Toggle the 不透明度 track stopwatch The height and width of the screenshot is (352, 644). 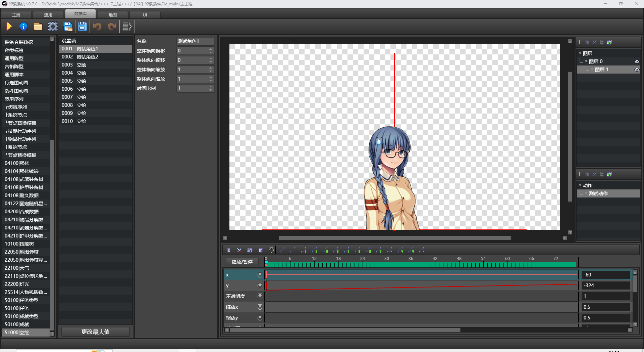coord(260,296)
